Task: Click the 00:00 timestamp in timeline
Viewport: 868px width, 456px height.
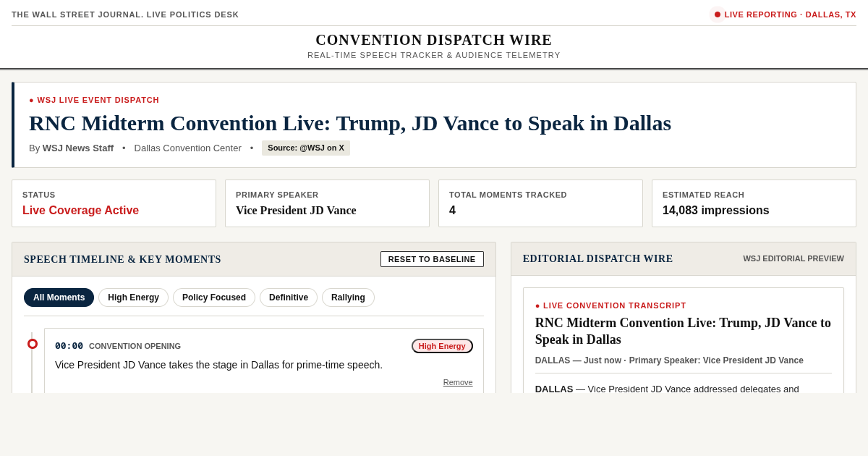Action: (69, 346)
